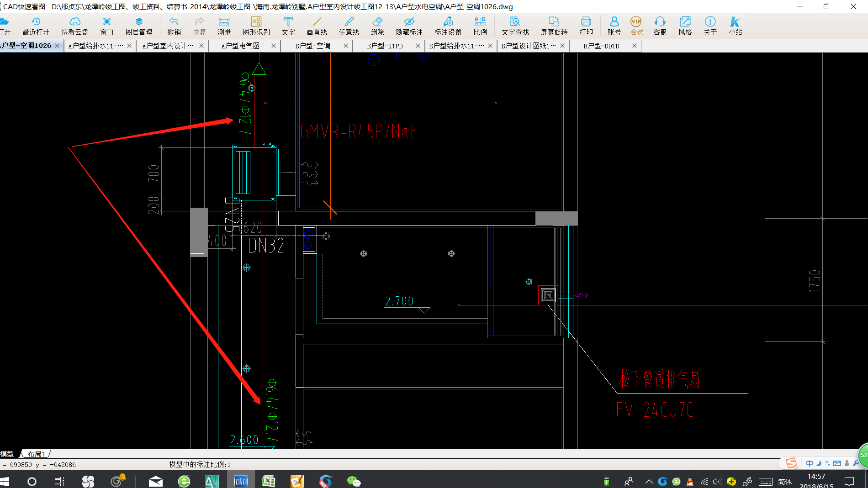Screen dimensions: 868x488
Task: Click the 窗口 window tool
Action: coord(107,26)
